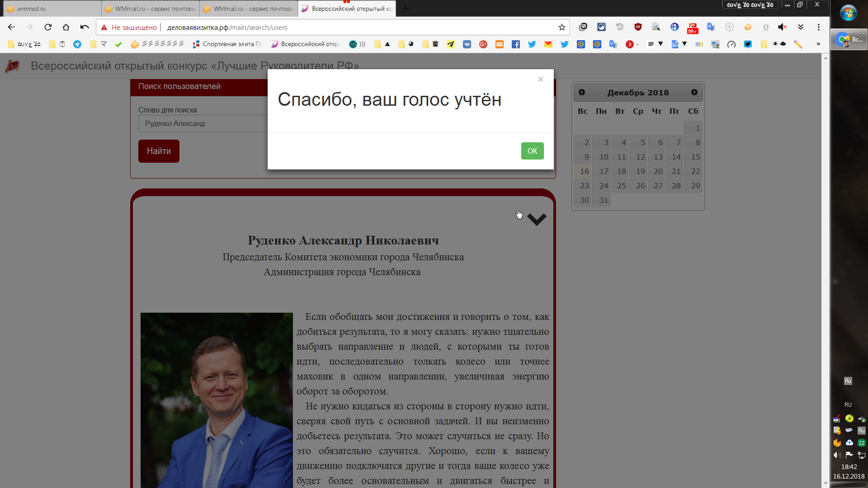Switch to the second WMmail.ru tab
Viewport: 868px width, 488px height.
[x=150, y=9]
